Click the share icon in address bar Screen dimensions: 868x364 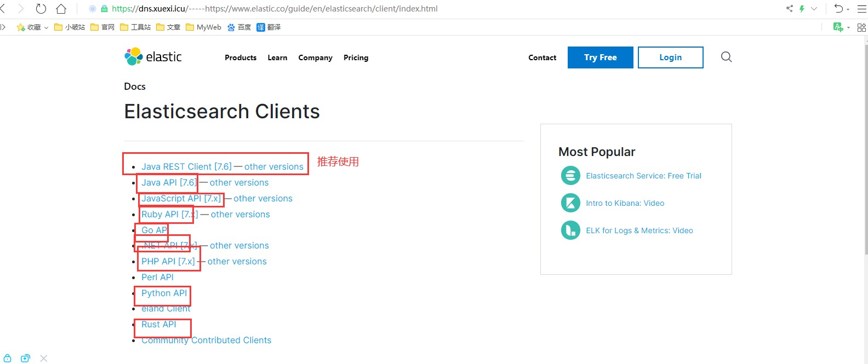click(789, 9)
